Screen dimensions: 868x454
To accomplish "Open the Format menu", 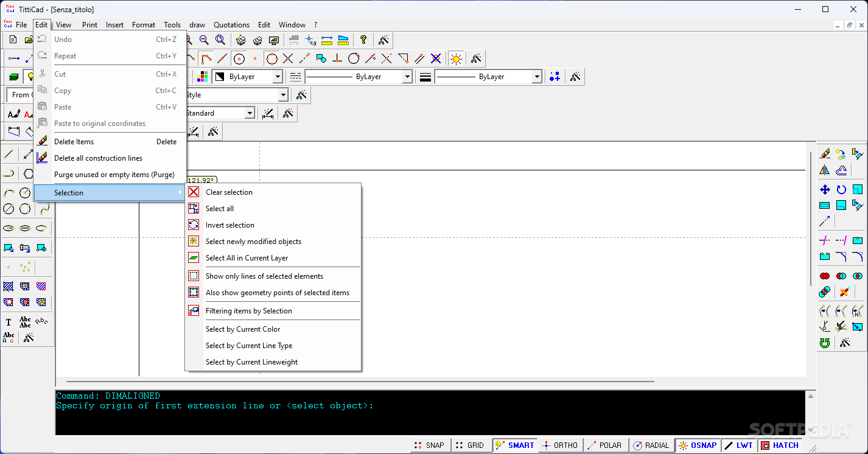I will [144, 25].
